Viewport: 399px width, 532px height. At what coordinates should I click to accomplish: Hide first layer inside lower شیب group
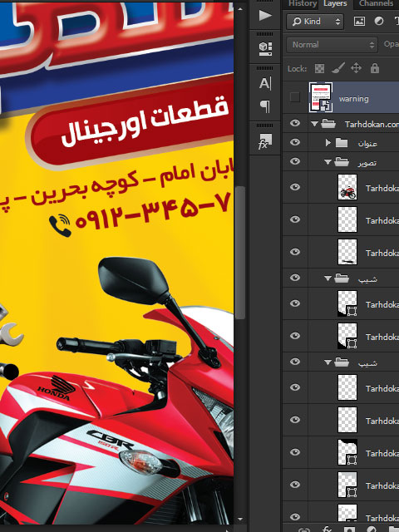(295, 387)
